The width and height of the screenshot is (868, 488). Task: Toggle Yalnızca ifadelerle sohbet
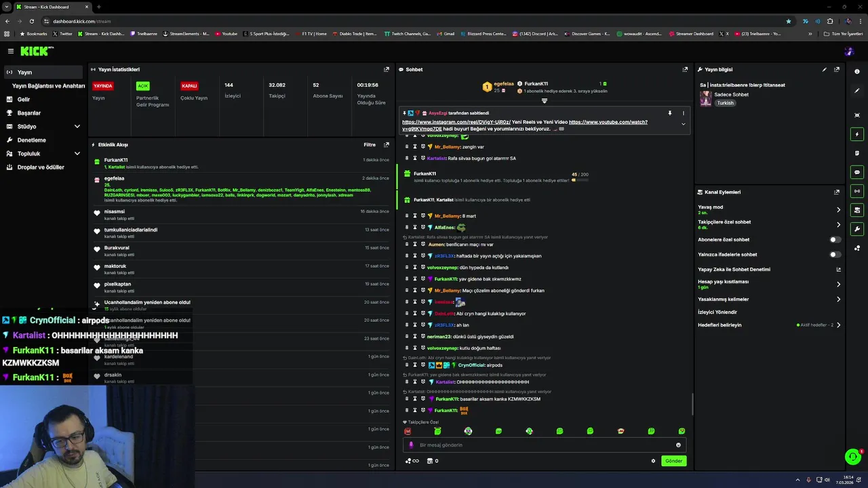[835, 255]
